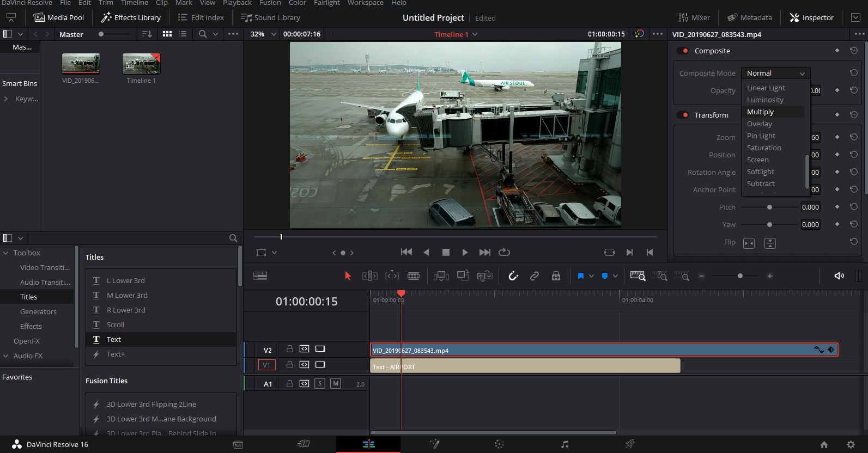868x453 pixels.
Task: Collapse the Toolbox tree section
Action: coord(6,253)
